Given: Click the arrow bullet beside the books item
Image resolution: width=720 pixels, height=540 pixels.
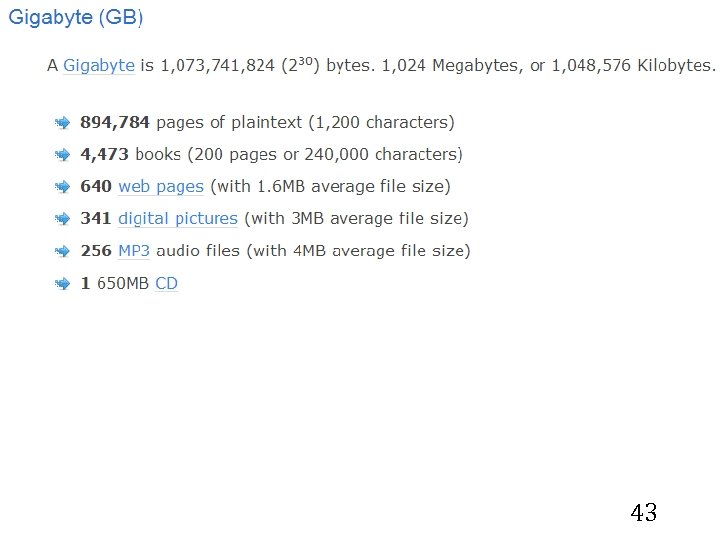Looking at the screenshot, I should tap(62, 155).
